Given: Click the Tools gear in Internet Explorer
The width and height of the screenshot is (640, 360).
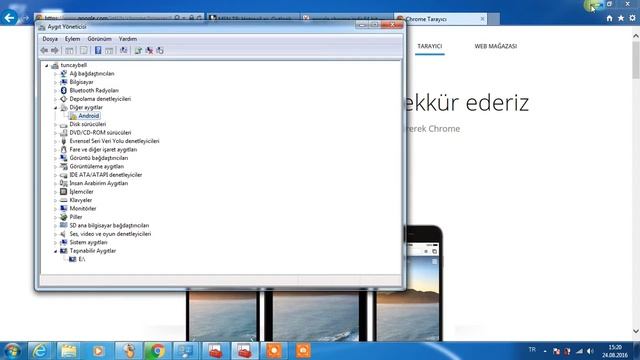Looking at the screenshot, I should coord(632,18).
